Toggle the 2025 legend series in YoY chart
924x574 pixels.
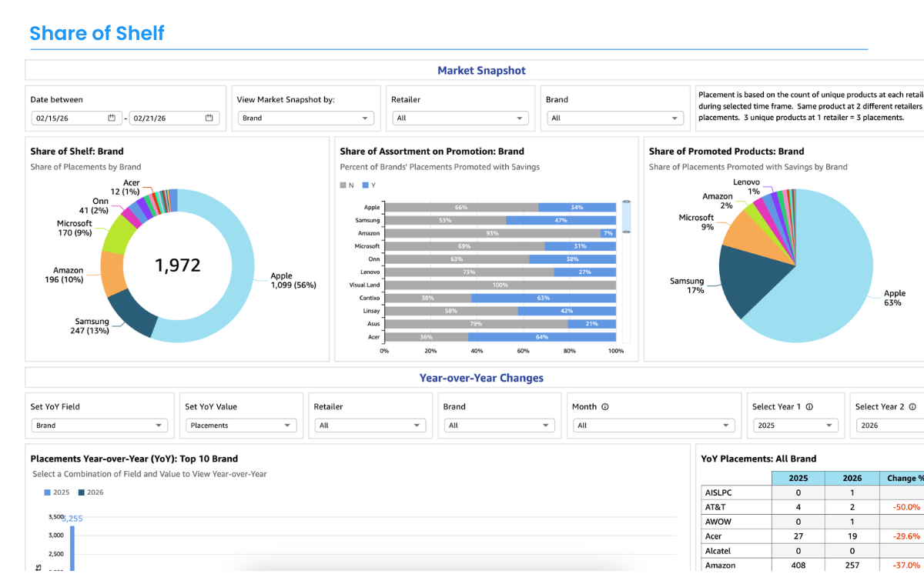tap(57, 492)
